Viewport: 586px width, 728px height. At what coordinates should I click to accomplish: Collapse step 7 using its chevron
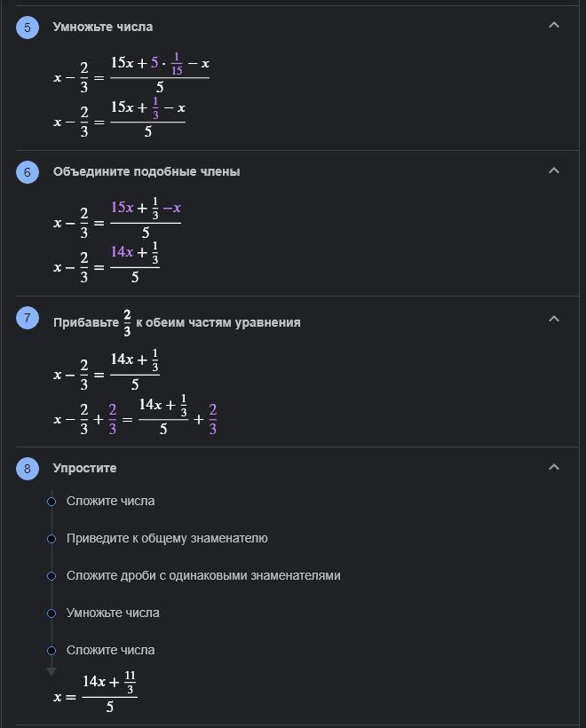(x=554, y=318)
